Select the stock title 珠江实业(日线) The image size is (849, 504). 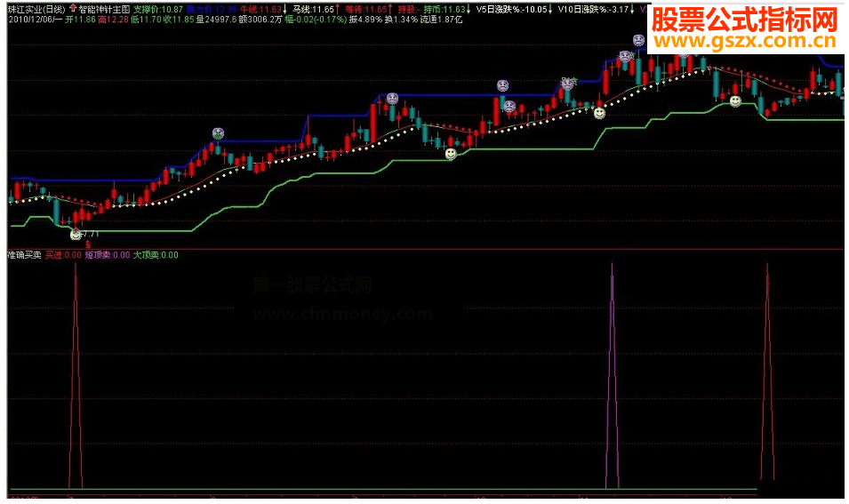coord(36,9)
